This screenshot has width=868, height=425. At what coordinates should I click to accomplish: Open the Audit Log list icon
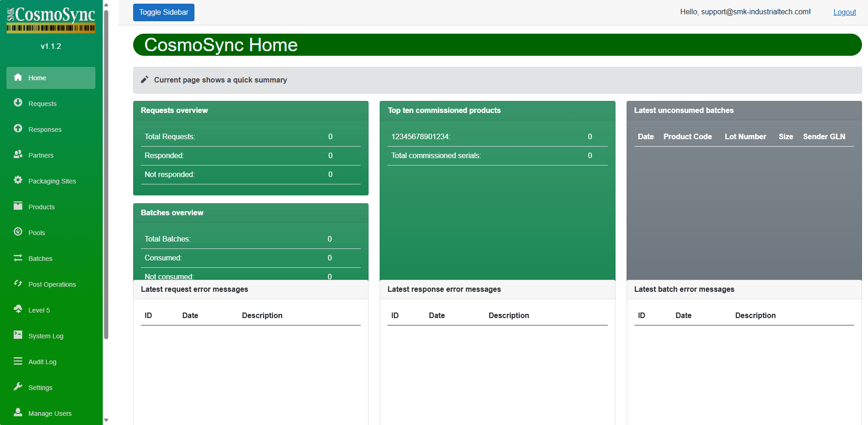(x=18, y=361)
